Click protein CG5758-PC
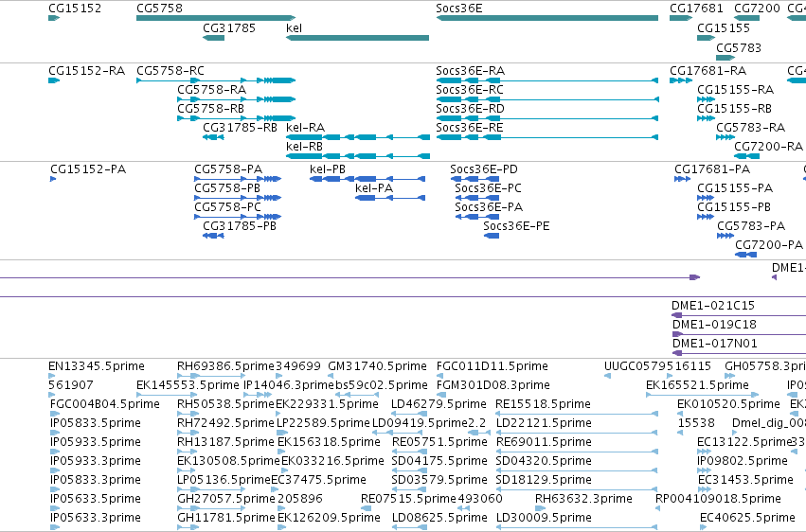 click(x=238, y=217)
